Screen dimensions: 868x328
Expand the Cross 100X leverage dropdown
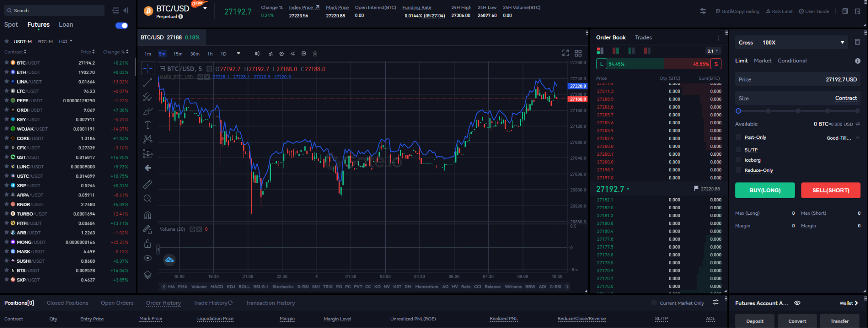coord(791,42)
